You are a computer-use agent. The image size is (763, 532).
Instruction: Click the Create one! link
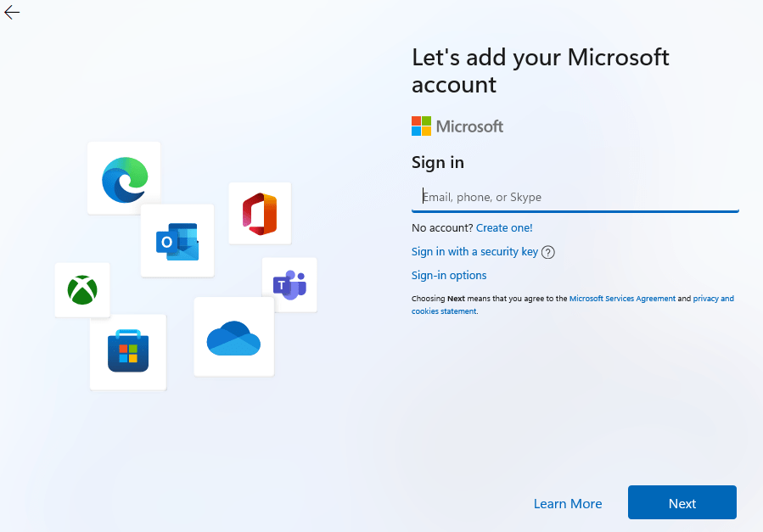pos(504,227)
